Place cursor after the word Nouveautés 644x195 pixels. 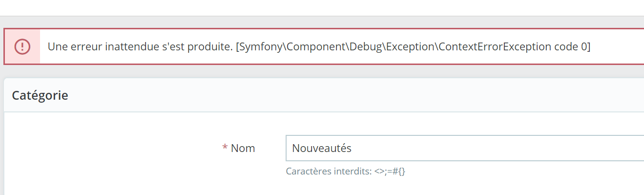tap(352, 148)
